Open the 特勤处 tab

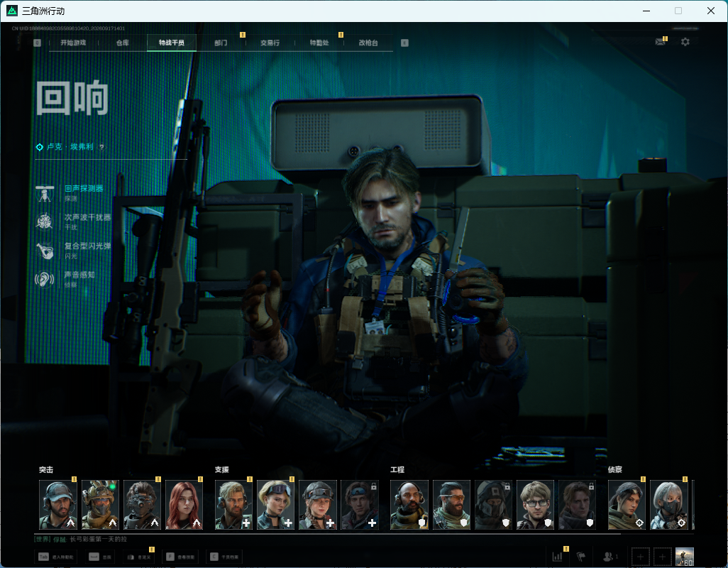pyautogui.click(x=319, y=43)
